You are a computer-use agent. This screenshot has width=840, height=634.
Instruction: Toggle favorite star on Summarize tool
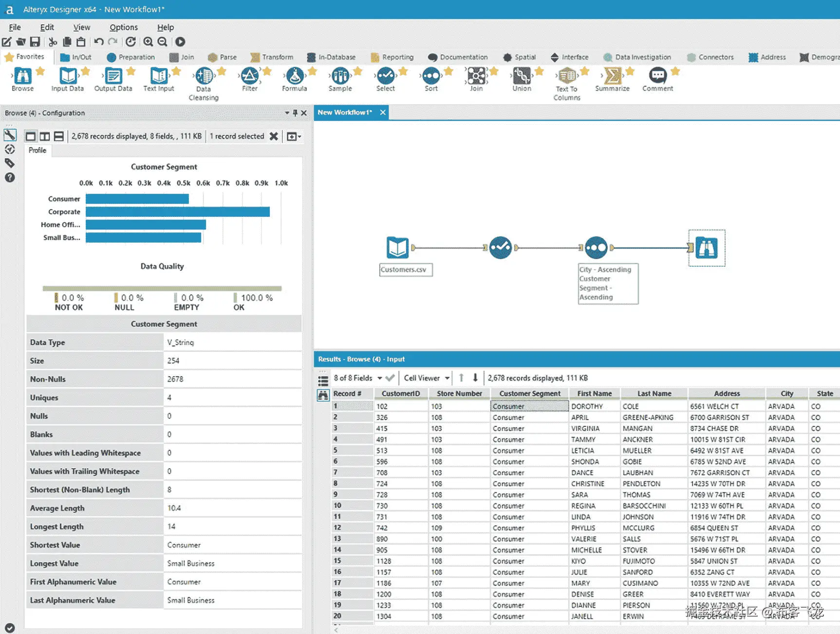click(x=630, y=72)
